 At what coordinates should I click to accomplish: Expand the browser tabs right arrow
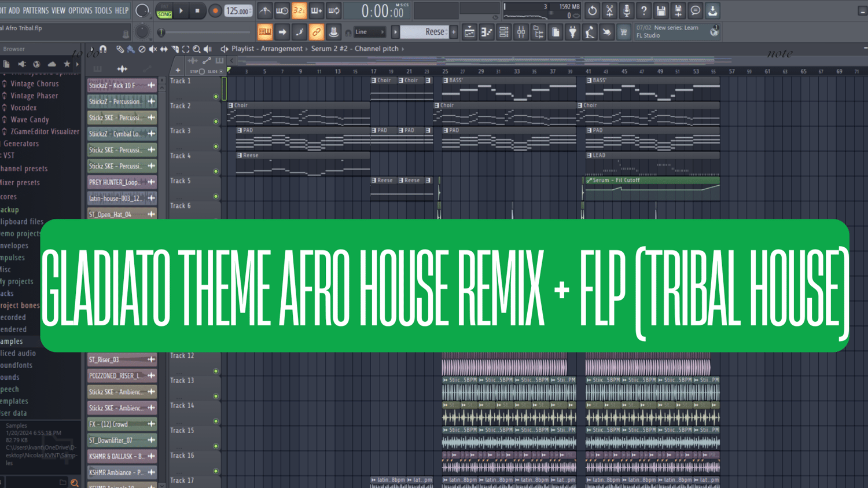(x=77, y=64)
